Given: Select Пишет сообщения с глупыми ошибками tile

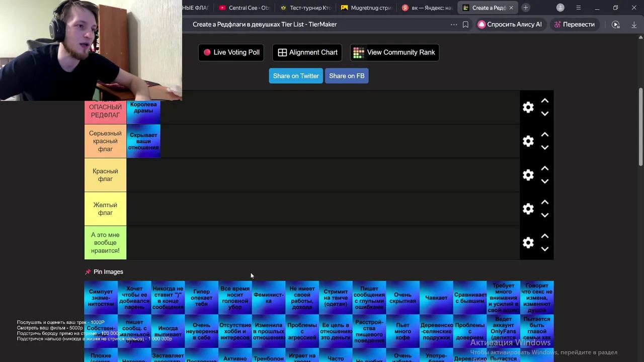Looking at the screenshot, I should [369, 298].
